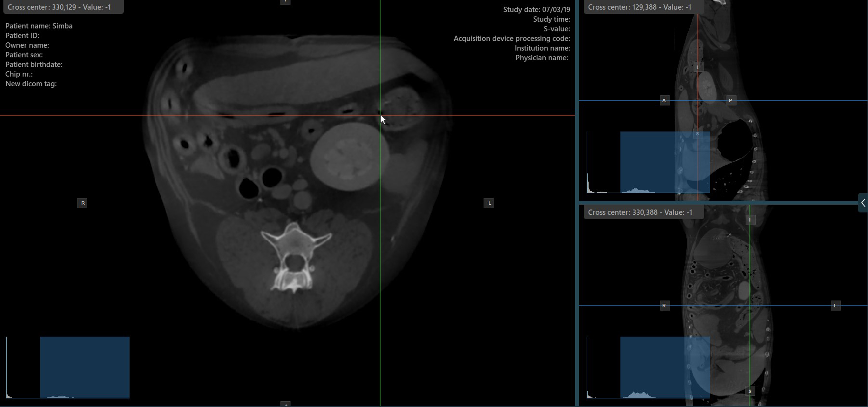Click the R orientation marker in axial view

[83, 203]
